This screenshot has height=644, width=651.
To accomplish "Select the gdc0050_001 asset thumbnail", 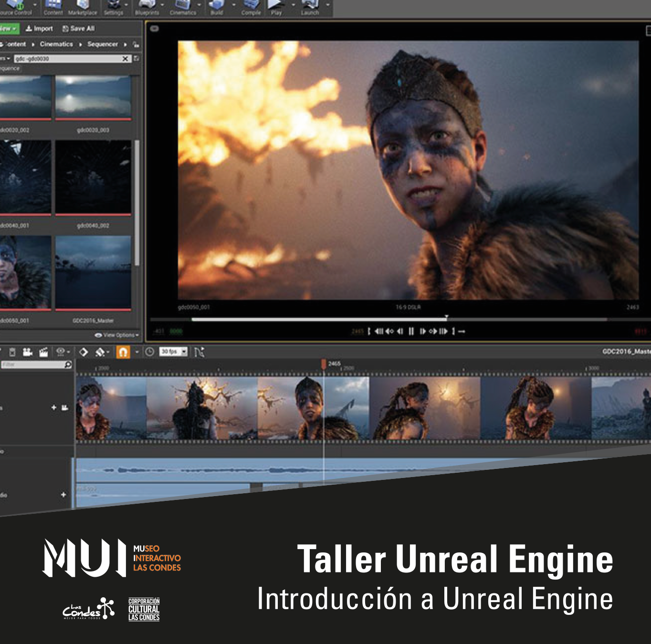I will (25, 273).
